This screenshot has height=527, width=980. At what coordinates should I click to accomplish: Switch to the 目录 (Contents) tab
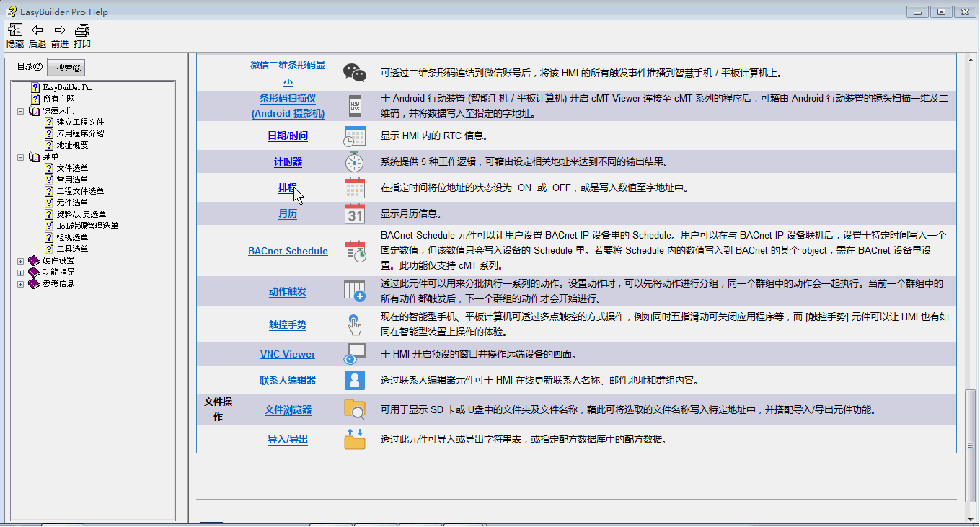coord(27,66)
